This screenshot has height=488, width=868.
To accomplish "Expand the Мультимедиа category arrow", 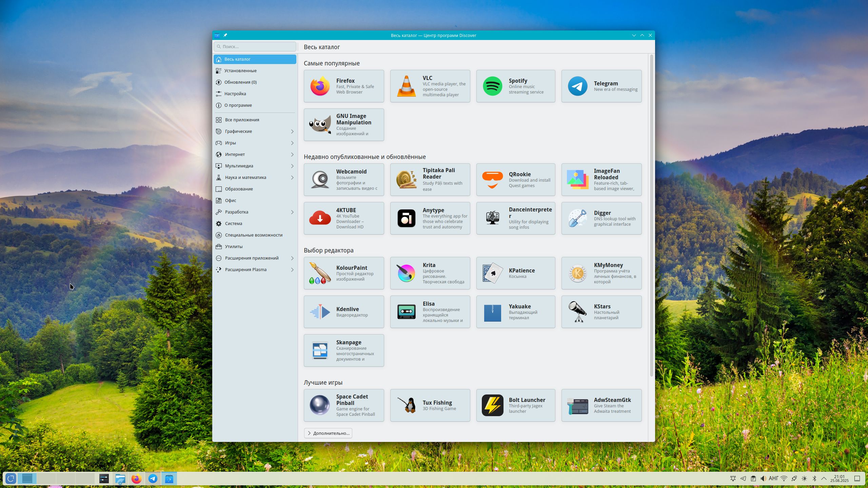I will (x=292, y=166).
